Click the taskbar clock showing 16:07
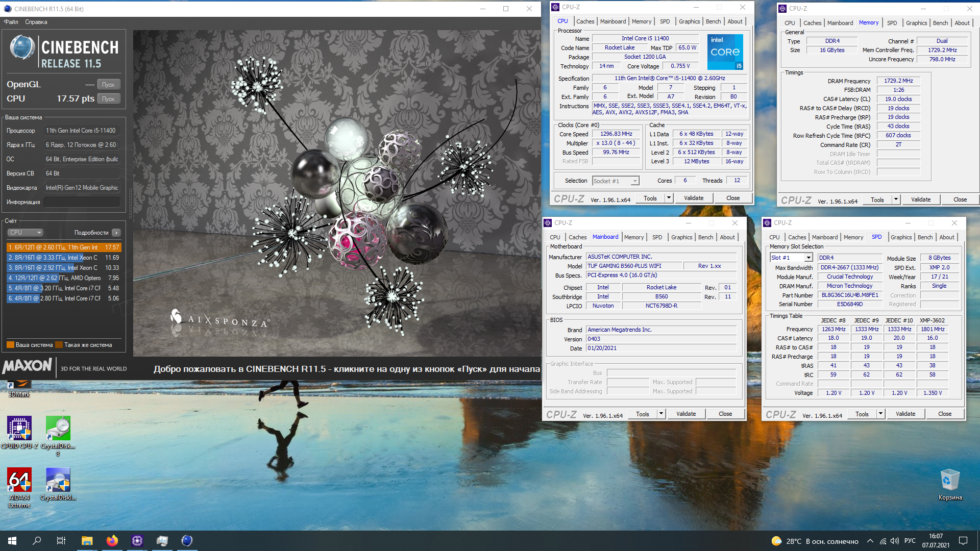Viewport: 980px width, 551px height. coord(936,541)
